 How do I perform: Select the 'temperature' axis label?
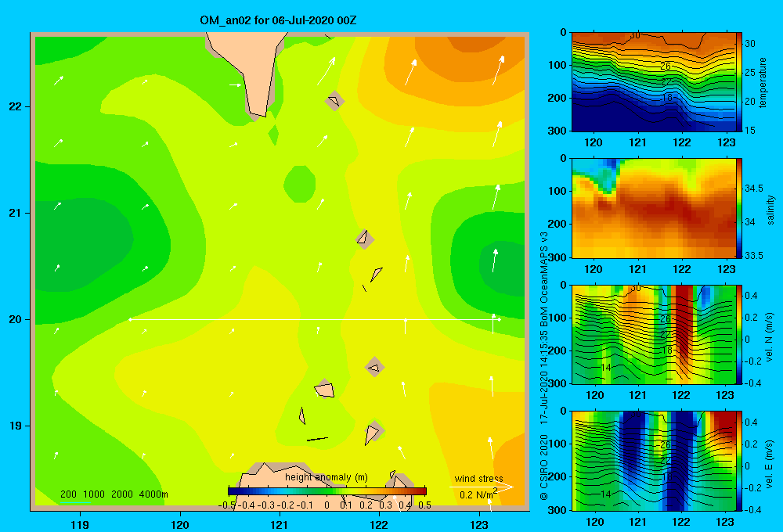763,82
